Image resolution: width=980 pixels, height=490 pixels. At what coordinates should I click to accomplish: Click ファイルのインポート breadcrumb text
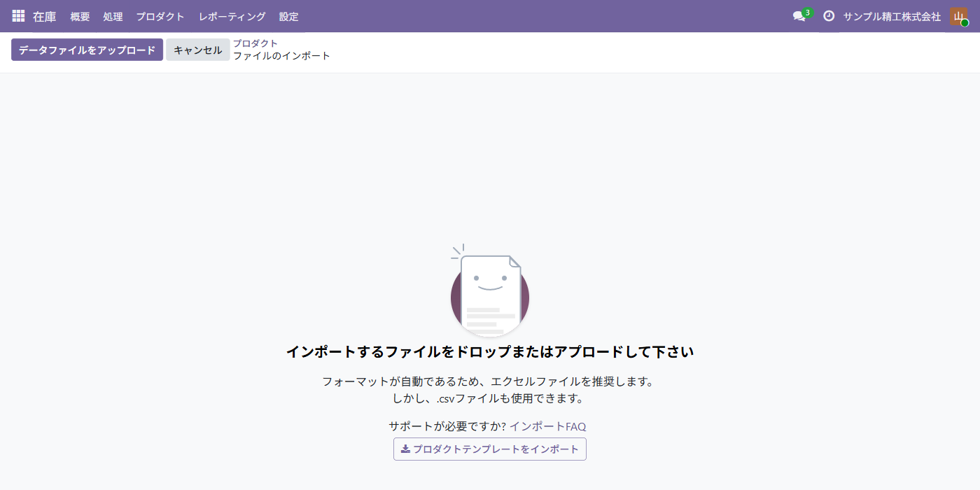281,56
